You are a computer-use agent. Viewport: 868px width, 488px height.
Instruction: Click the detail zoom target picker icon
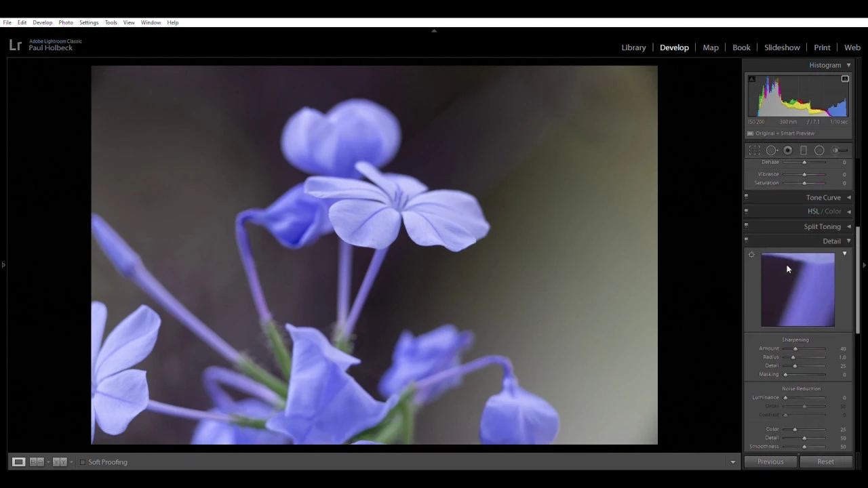pos(751,255)
